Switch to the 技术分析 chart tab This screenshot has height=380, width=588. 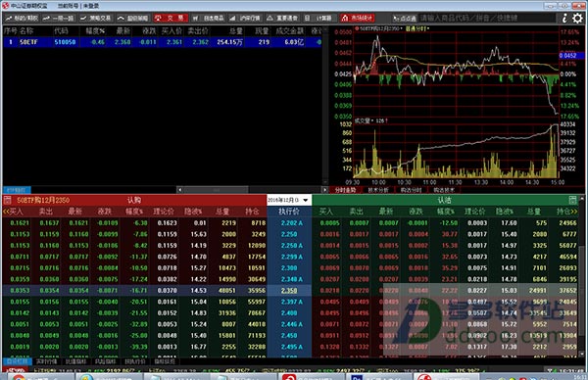[378, 190]
